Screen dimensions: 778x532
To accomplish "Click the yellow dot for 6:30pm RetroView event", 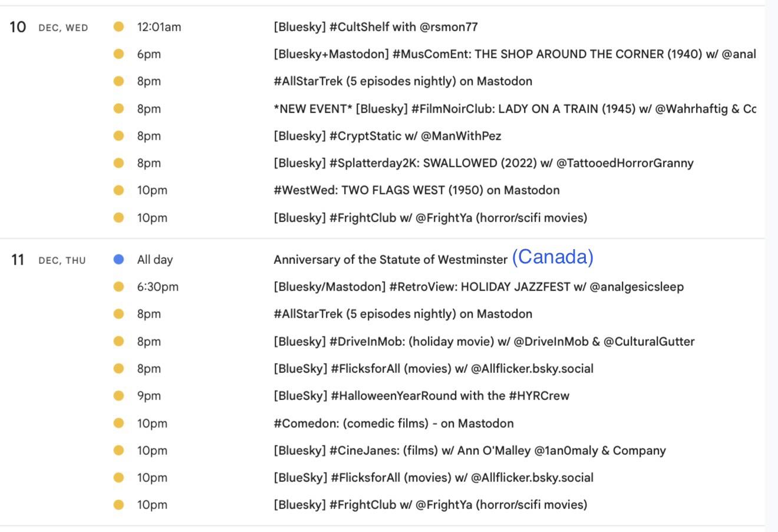I will point(118,287).
